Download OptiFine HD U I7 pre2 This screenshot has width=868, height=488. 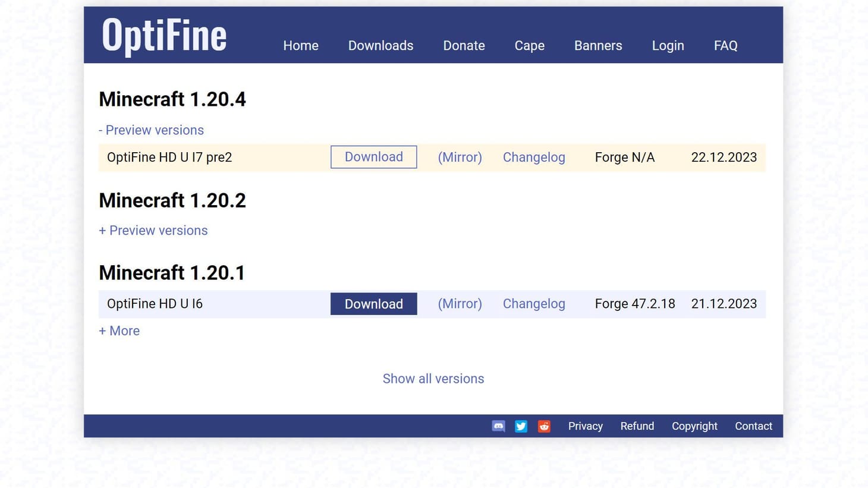(373, 157)
